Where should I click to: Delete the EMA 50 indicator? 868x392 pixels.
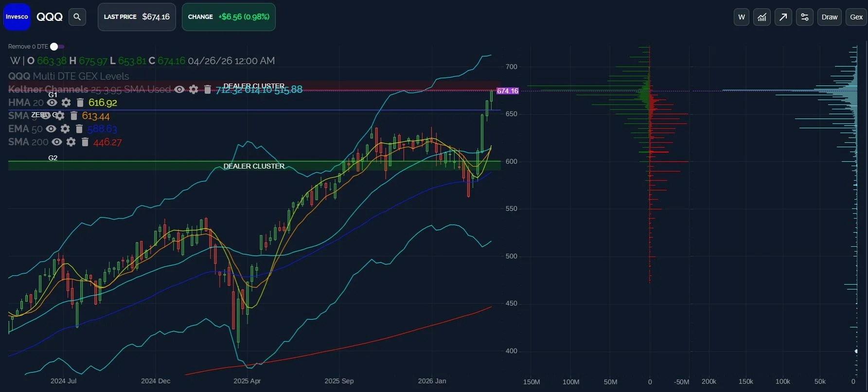pyautogui.click(x=79, y=129)
